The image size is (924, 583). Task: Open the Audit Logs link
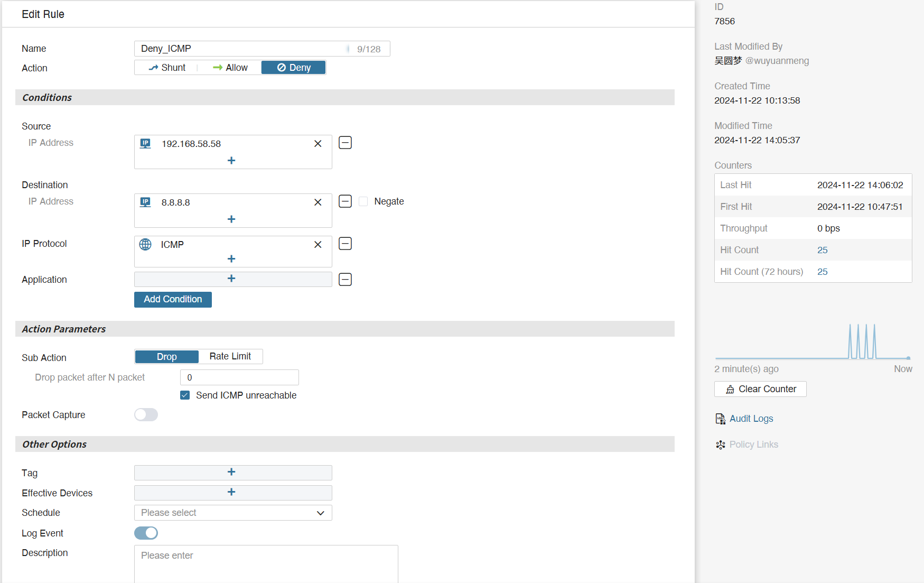pos(751,419)
